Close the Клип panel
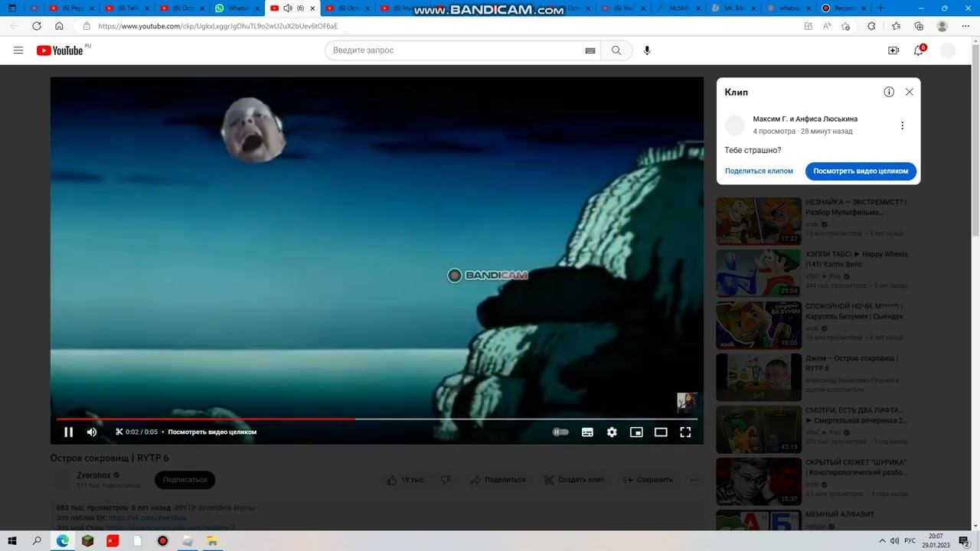The height and width of the screenshot is (551, 980). coord(910,92)
